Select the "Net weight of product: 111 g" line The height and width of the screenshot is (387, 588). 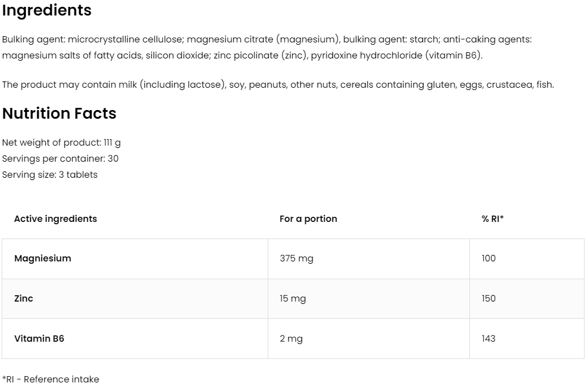pyautogui.click(x=61, y=143)
